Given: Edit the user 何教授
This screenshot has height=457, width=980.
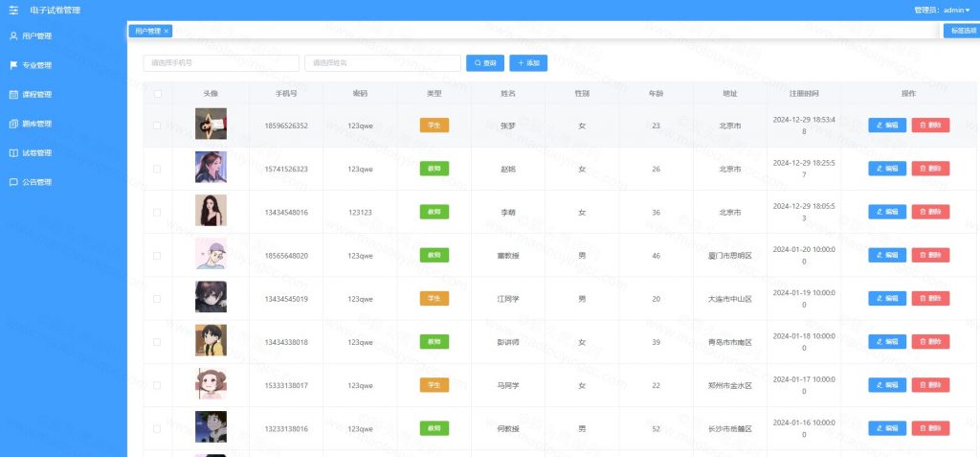Looking at the screenshot, I should tap(887, 428).
